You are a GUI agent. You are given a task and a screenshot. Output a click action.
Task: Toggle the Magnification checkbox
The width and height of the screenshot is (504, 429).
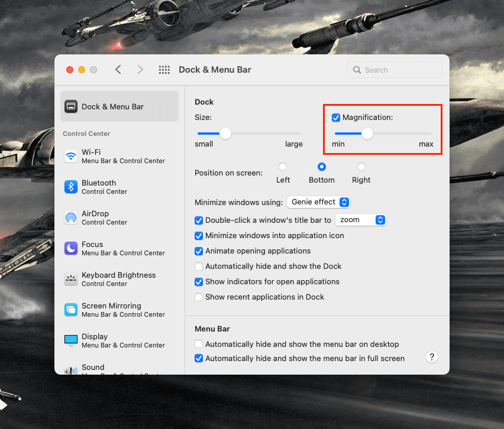tap(336, 118)
